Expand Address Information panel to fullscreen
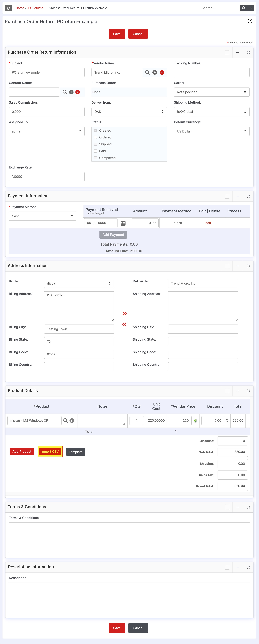 pos(248,266)
